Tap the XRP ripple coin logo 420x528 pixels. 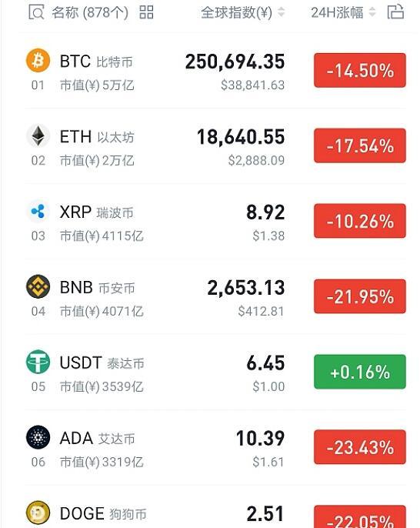(38, 212)
